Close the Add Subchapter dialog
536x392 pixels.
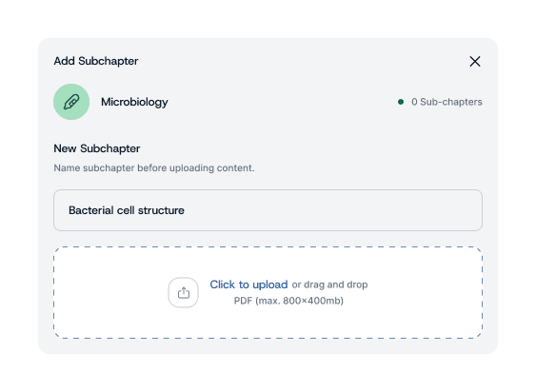click(x=475, y=62)
